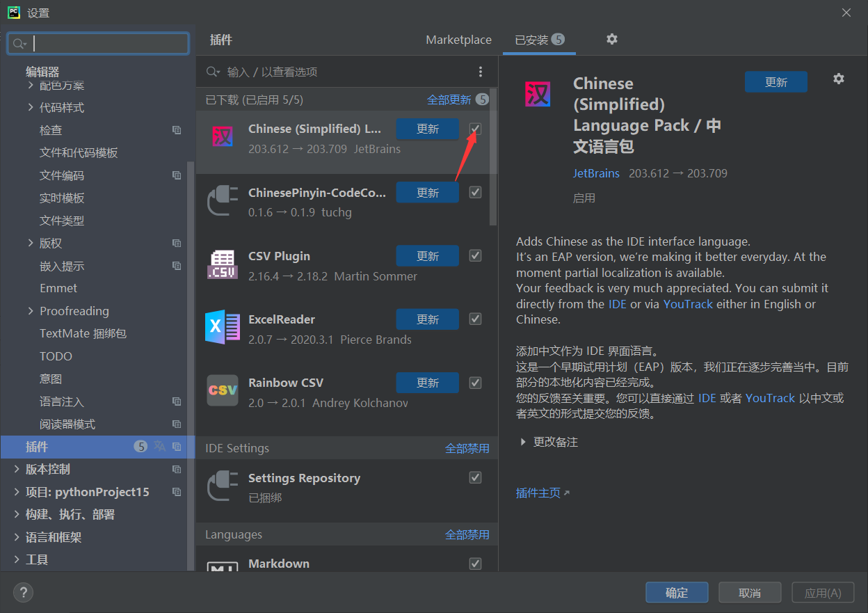Image resolution: width=868 pixels, height=613 pixels.
Task: Open plugin settings gear next to 已安装 tab
Action: pos(612,39)
